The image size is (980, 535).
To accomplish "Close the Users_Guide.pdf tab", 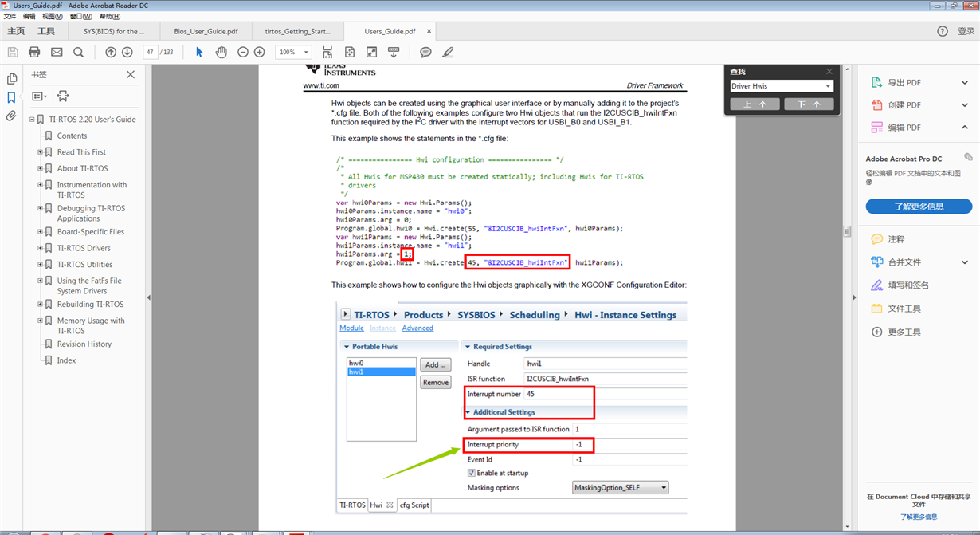I will (x=429, y=31).
